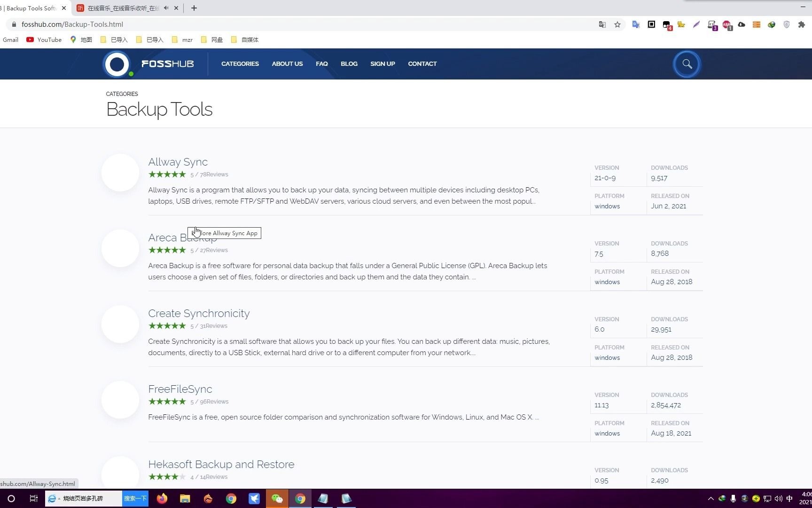Click the 中 input method indicator
Image resolution: width=812 pixels, height=508 pixels.
coord(789,499)
